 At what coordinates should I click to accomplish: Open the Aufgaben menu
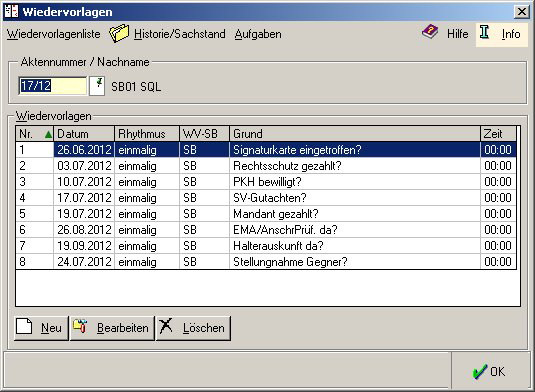(x=258, y=34)
